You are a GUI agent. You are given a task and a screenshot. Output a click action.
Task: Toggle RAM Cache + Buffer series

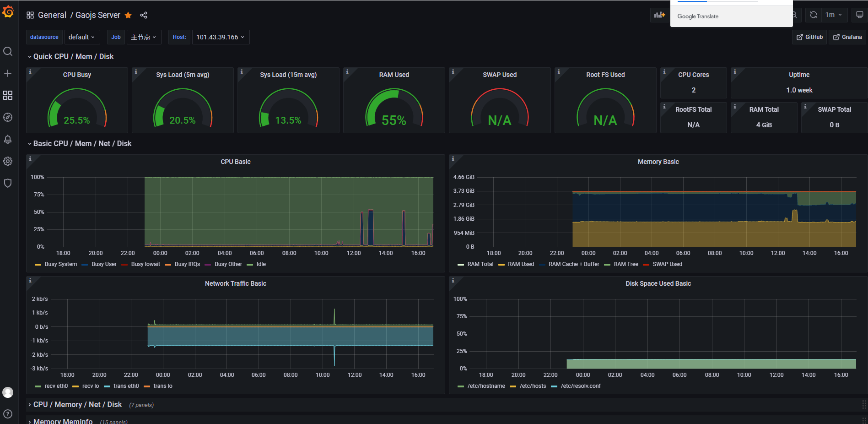point(574,264)
